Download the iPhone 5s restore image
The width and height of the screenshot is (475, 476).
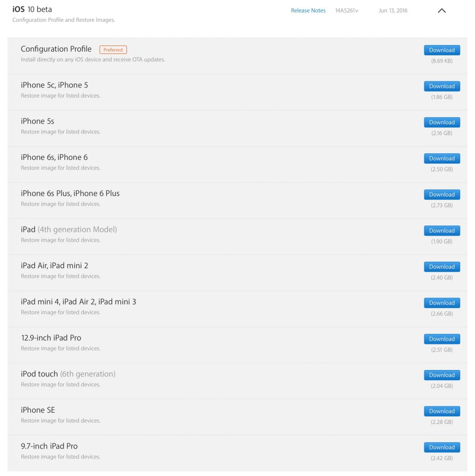442,122
